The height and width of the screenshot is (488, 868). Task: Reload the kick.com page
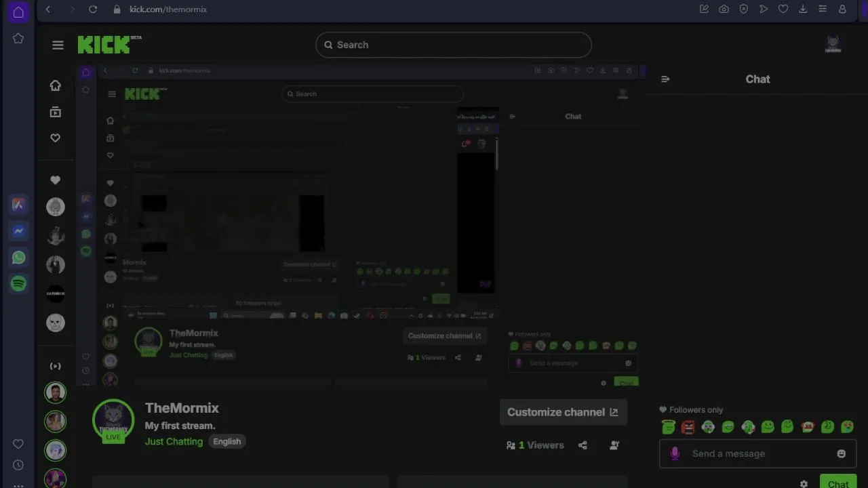93,9
